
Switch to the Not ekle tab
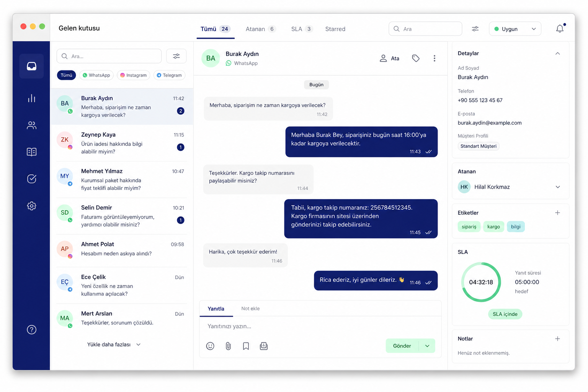250,309
